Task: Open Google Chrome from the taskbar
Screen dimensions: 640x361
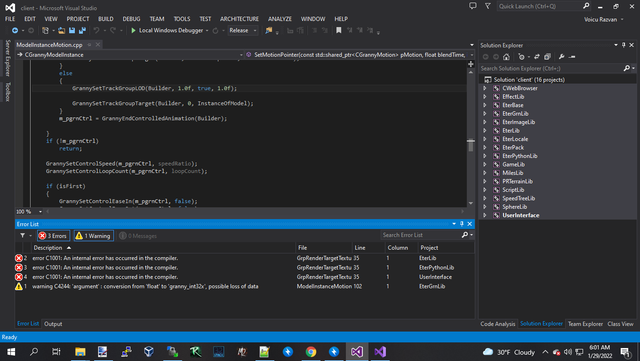Action: (x=311, y=352)
